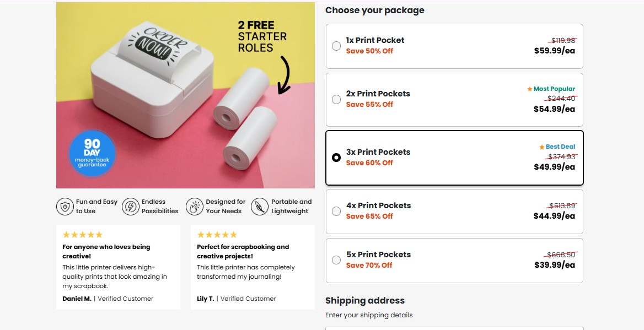Viewport: 644px width, 330px height.
Task: Open Daniel M.'s customer review card
Action: [118, 267]
